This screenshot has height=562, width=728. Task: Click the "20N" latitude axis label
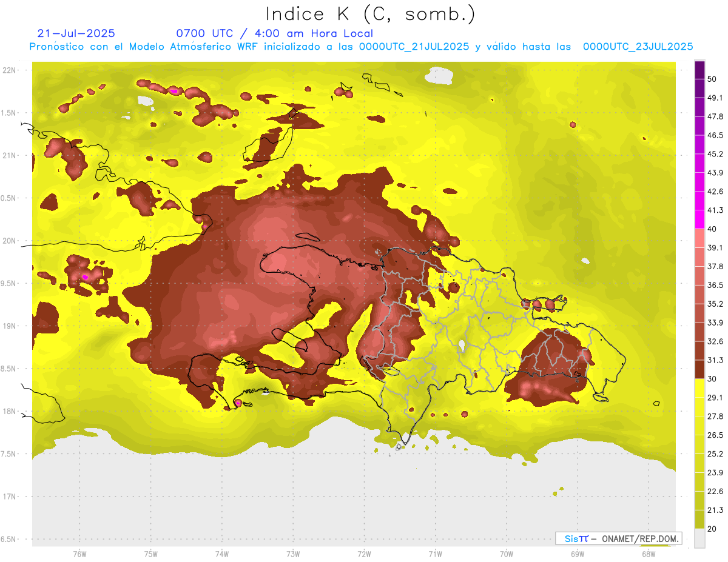pyautogui.click(x=9, y=241)
